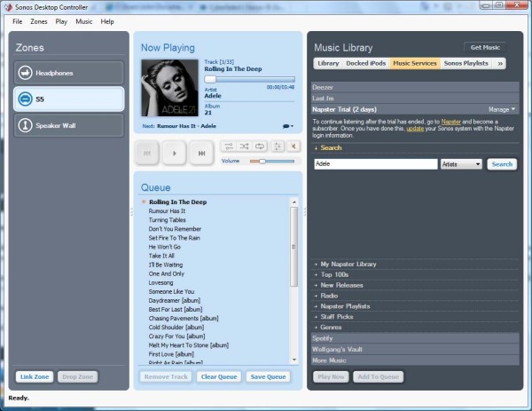Select the Speaker Wall zone
Screen dimensions: 532x411
point(69,125)
